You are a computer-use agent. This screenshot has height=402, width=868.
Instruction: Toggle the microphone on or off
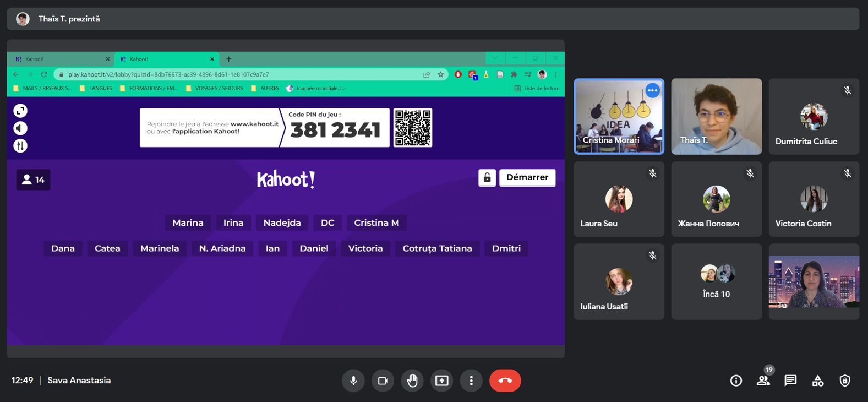pos(353,381)
